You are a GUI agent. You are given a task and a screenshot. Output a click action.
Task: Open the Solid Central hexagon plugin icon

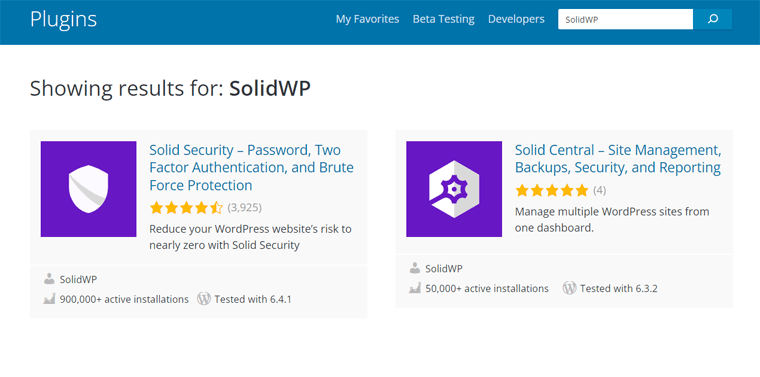point(454,189)
